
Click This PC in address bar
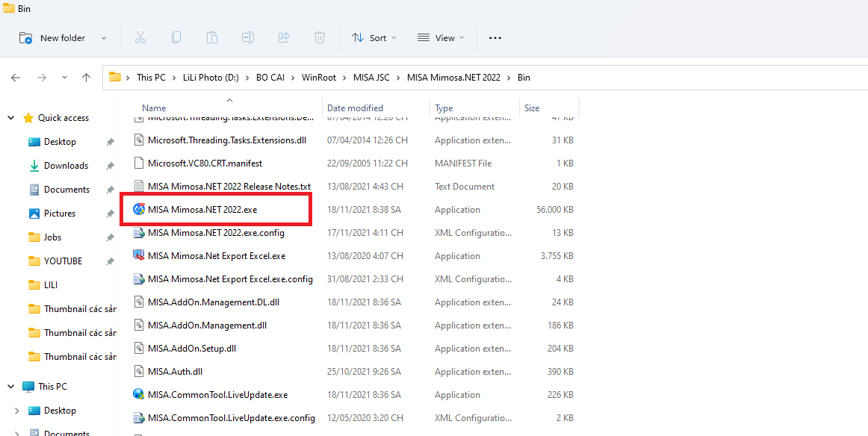(151, 78)
